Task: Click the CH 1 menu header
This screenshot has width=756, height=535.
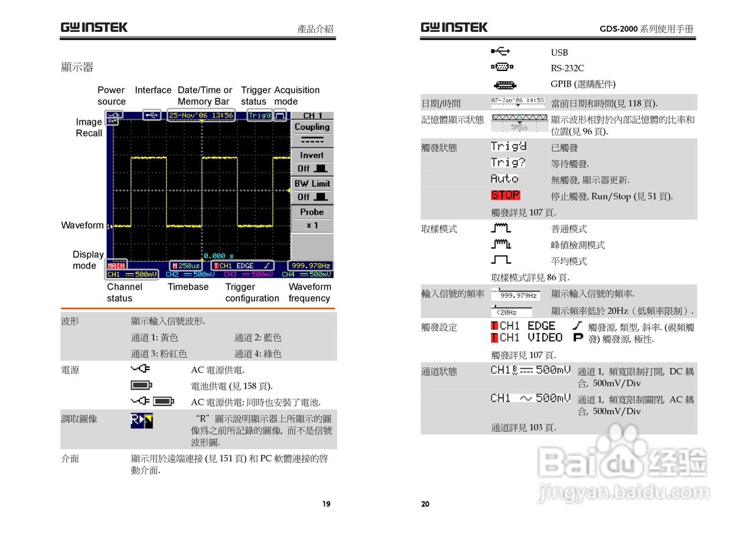Action: (x=312, y=115)
